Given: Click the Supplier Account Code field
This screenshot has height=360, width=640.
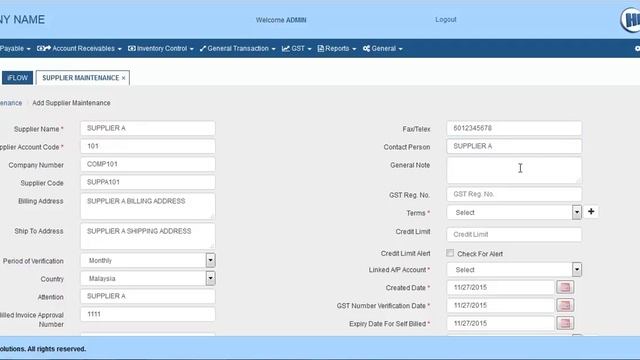Looking at the screenshot, I should coord(148,146).
